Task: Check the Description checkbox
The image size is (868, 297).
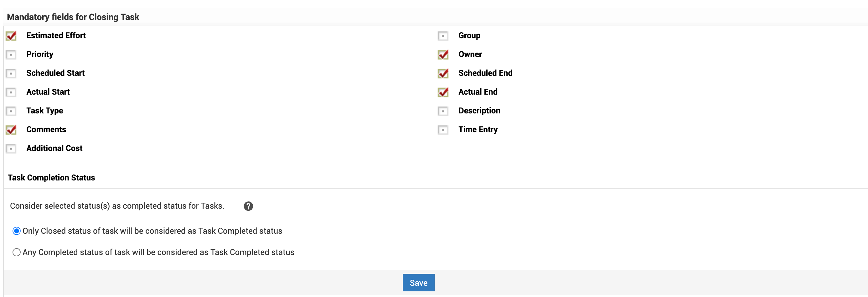Action: pyautogui.click(x=443, y=111)
